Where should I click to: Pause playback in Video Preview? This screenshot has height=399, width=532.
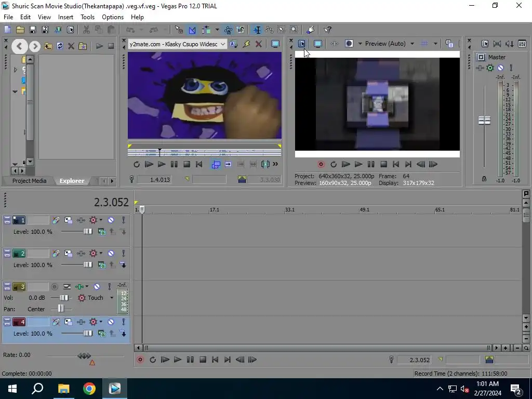[x=371, y=164]
